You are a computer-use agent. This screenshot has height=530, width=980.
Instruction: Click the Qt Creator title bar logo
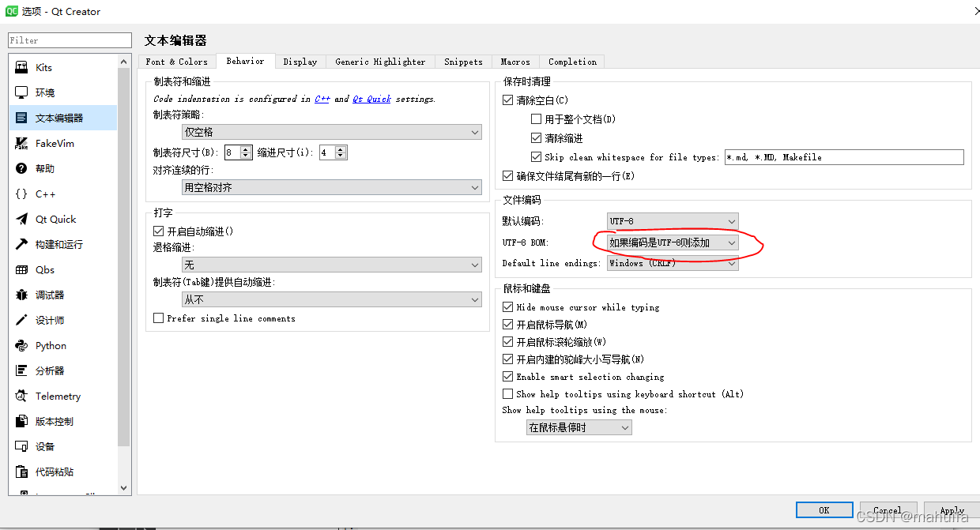tap(12, 11)
